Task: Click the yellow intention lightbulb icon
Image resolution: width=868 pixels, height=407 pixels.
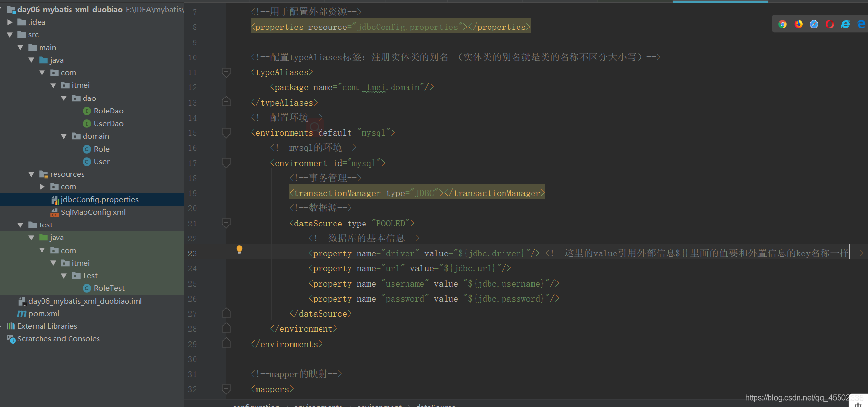Action: (239, 250)
